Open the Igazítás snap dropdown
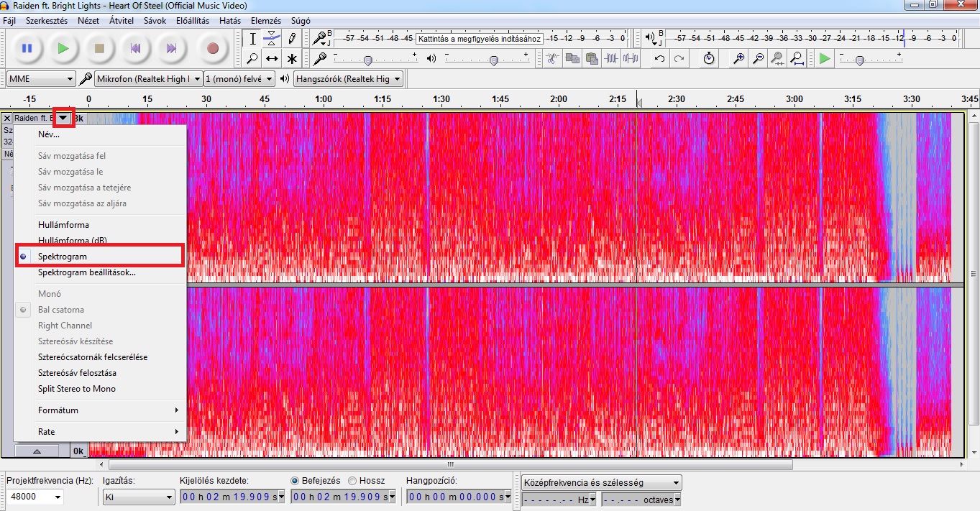Viewport: 980px width, 511px height. (138, 497)
